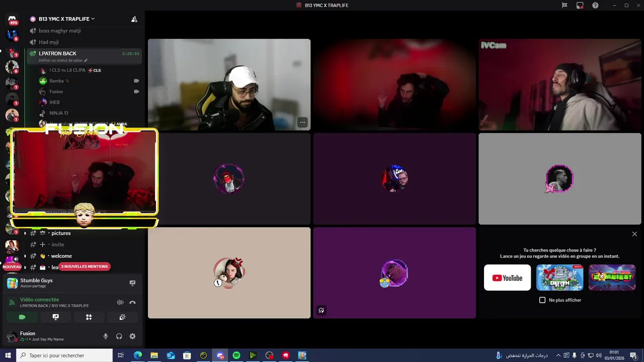Check the 'Ne plus afficher' checkbox
The image size is (644, 362).
[x=542, y=300]
